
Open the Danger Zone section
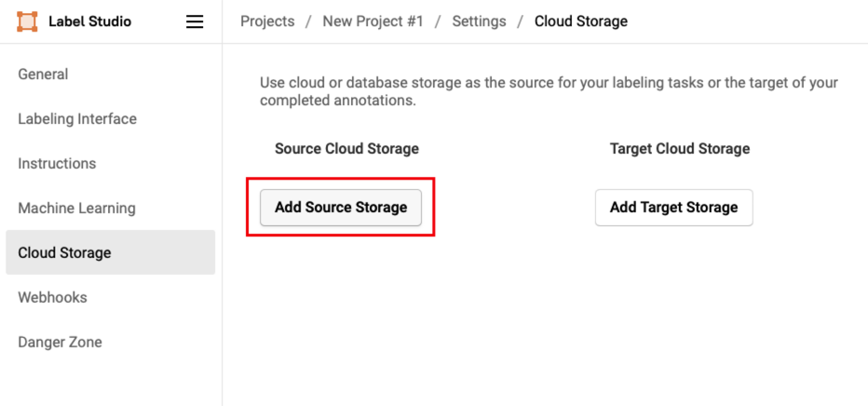[60, 343]
